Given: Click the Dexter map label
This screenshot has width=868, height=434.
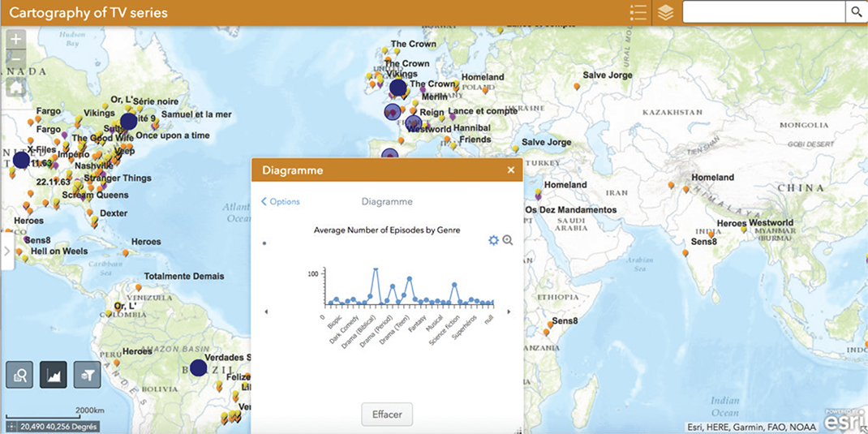Looking at the screenshot, I should tap(114, 213).
